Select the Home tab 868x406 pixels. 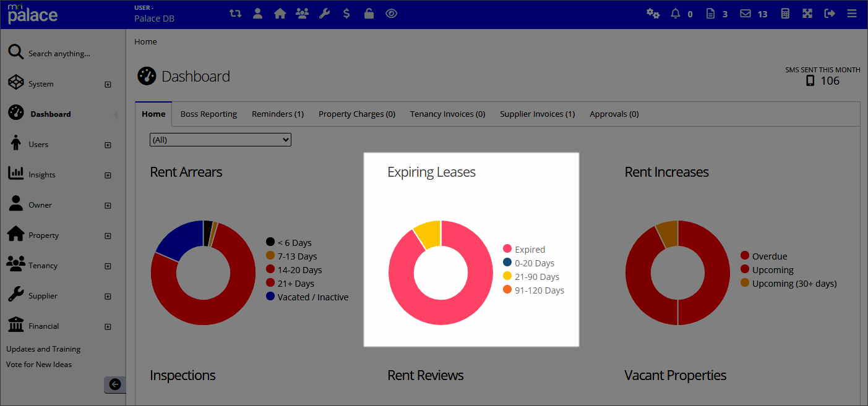(x=153, y=114)
